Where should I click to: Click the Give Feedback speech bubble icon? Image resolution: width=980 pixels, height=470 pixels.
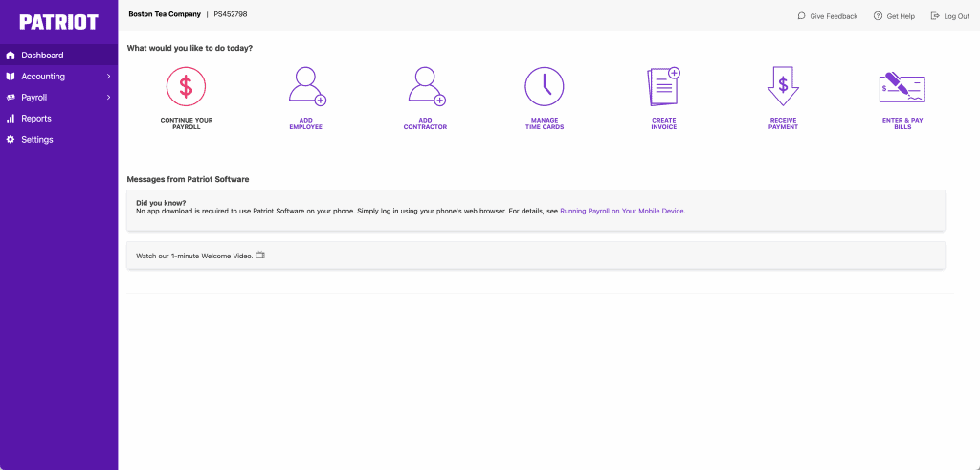(x=801, y=16)
